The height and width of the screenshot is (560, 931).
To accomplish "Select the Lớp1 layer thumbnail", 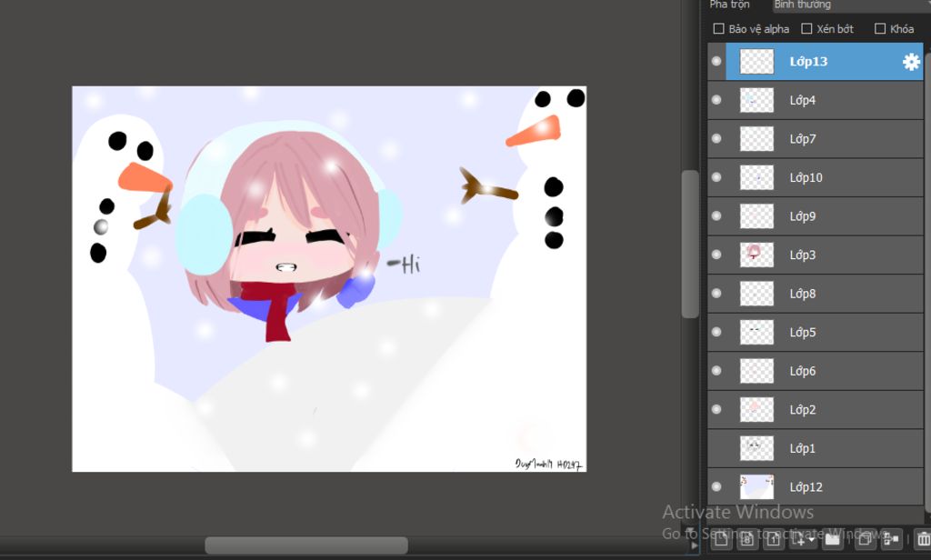I will click(757, 448).
